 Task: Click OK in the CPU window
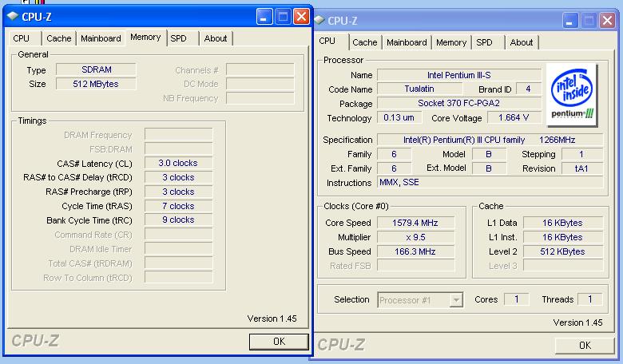tap(585, 346)
